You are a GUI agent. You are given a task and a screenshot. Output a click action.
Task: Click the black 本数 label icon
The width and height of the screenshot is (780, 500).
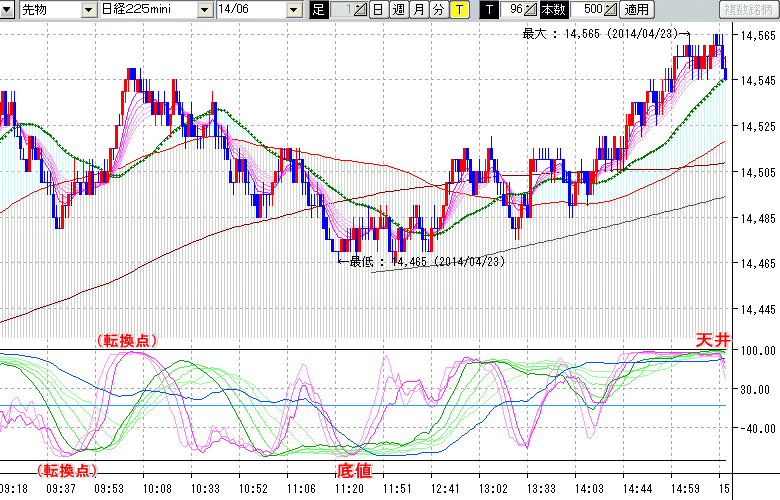[552, 10]
